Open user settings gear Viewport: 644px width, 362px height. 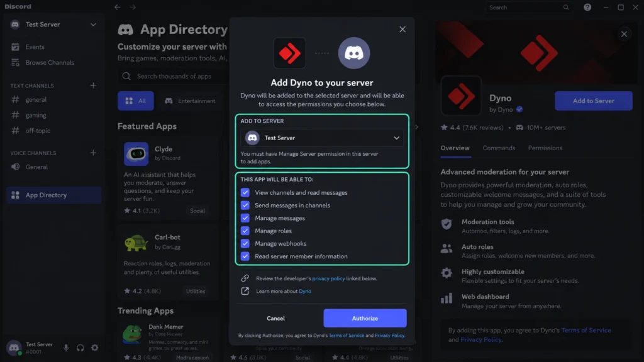pyautogui.click(x=94, y=348)
